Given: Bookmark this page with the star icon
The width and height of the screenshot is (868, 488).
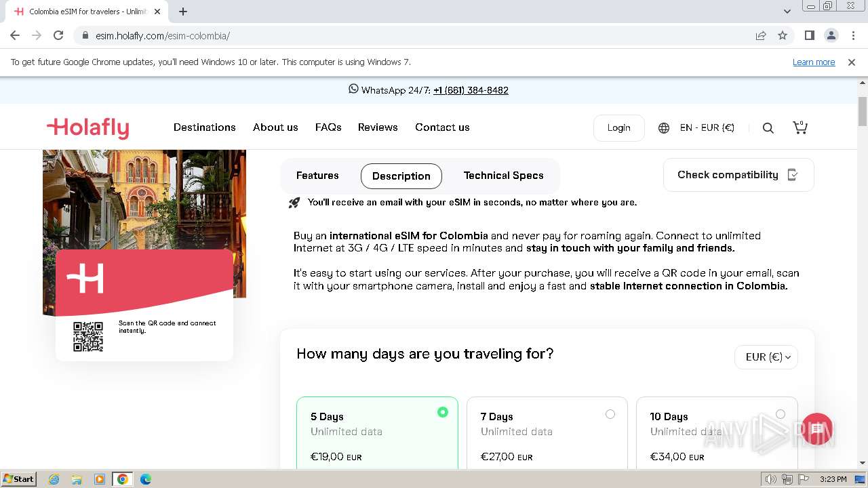Looking at the screenshot, I should [x=783, y=35].
